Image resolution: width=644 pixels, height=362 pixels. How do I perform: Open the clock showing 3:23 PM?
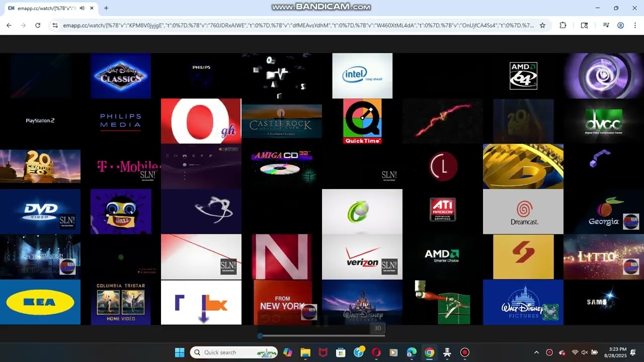[615, 352]
